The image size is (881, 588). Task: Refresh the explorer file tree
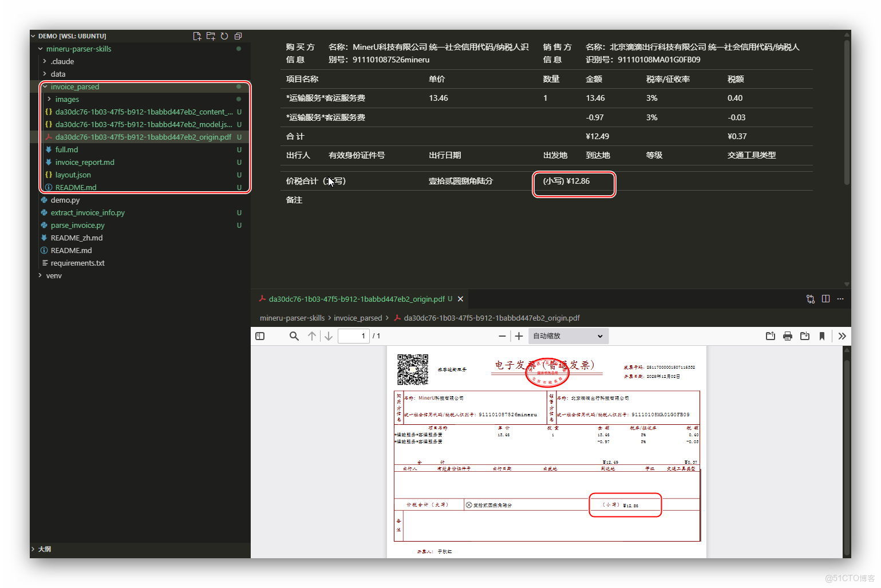(224, 36)
